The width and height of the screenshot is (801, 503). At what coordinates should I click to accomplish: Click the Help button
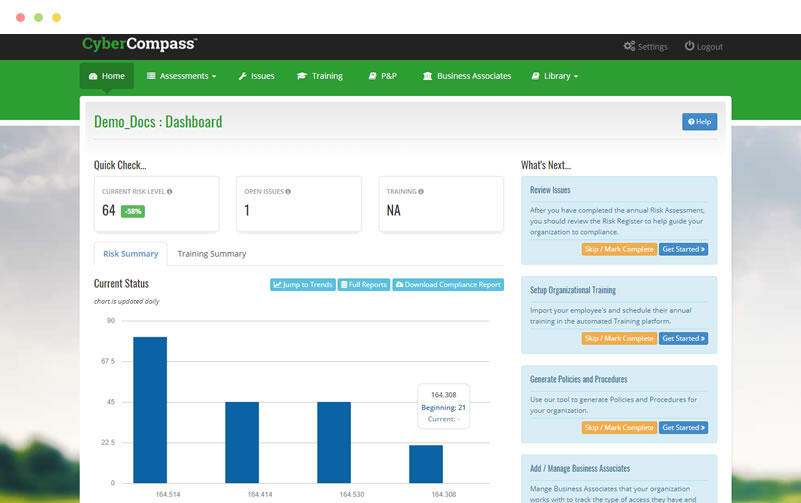pyautogui.click(x=699, y=122)
